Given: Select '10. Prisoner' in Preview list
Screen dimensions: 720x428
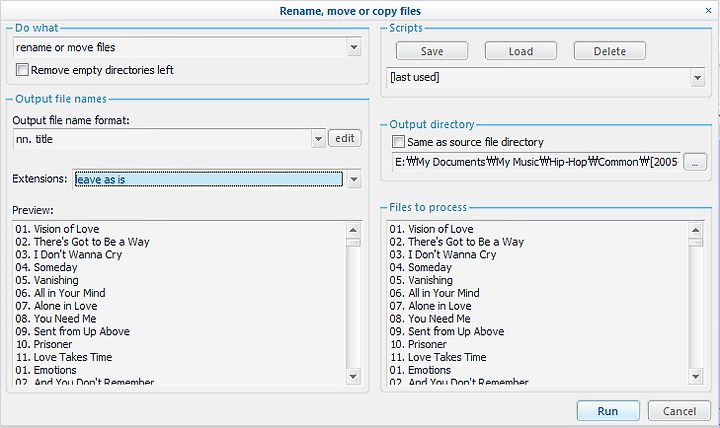Looking at the screenshot, I should click(x=44, y=344).
